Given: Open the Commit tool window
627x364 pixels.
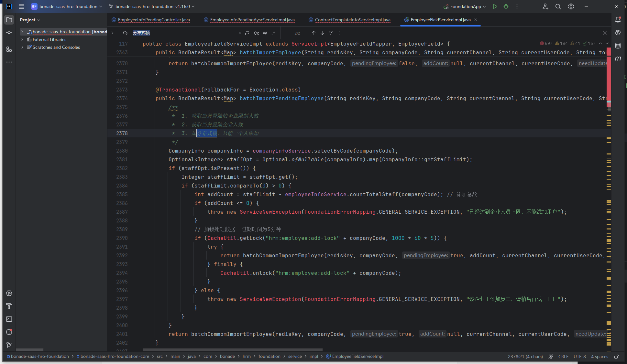Looking at the screenshot, I should 9,33.
